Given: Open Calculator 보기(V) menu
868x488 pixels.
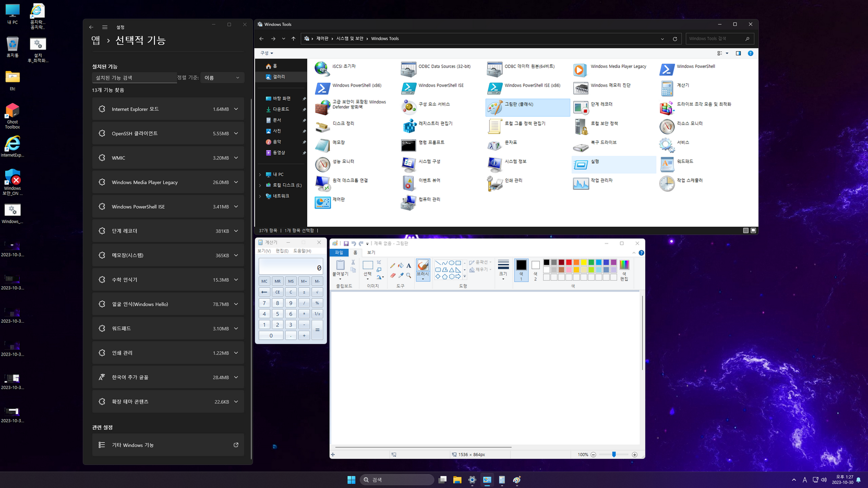Looking at the screenshot, I should coord(264,251).
